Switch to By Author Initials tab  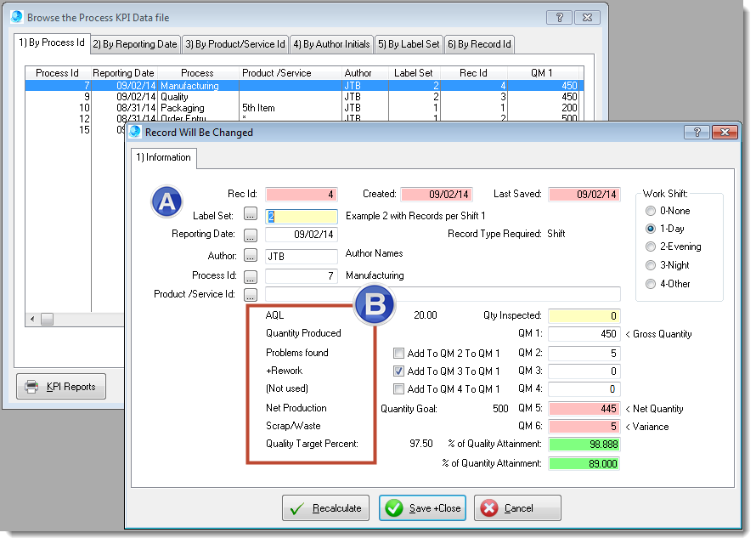pos(331,44)
